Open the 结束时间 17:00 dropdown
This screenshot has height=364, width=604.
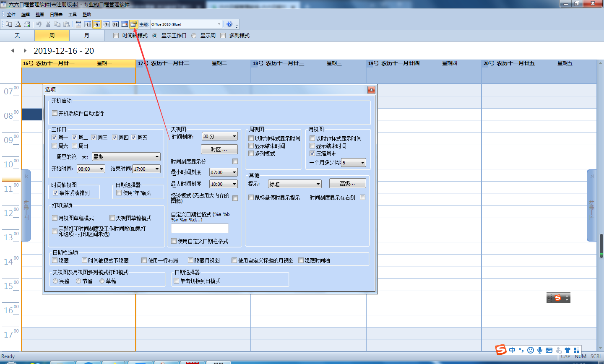tap(146, 169)
